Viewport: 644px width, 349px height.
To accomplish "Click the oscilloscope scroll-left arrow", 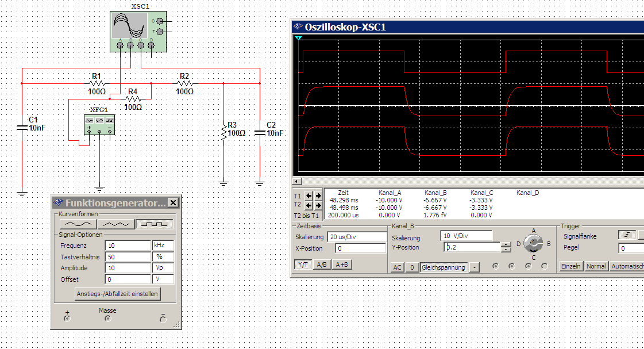I will click(x=298, y=181).
